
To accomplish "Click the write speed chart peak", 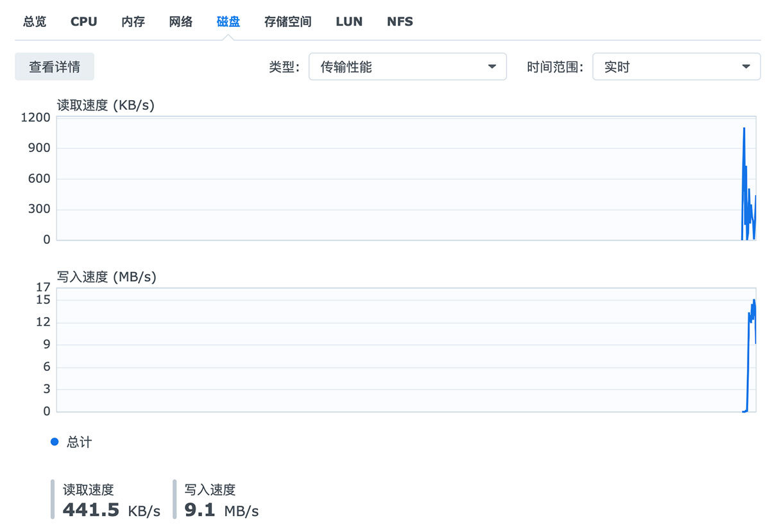I will (x=754, y=302).
